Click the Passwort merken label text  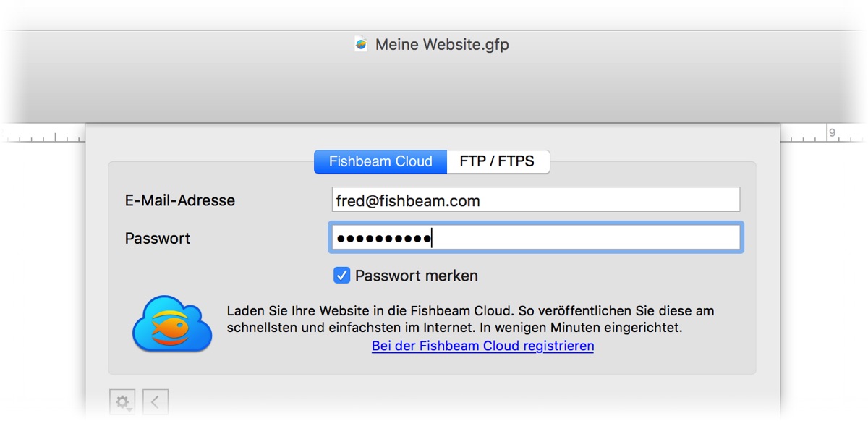click(417, 276)
